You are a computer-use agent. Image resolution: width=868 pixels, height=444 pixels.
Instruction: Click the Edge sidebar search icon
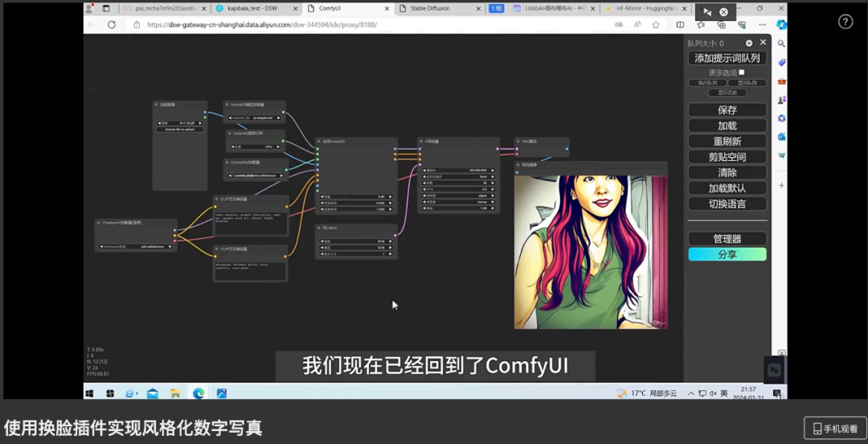[782, 43]
